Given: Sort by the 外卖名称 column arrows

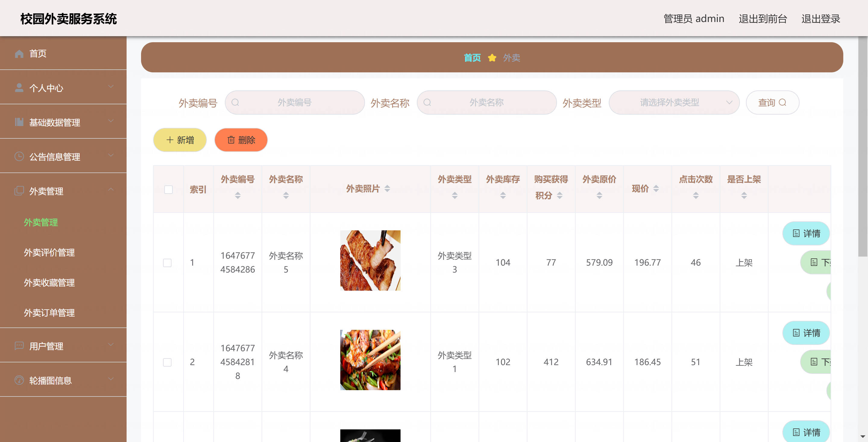Looking at the screenshot, I should (286, 195).
